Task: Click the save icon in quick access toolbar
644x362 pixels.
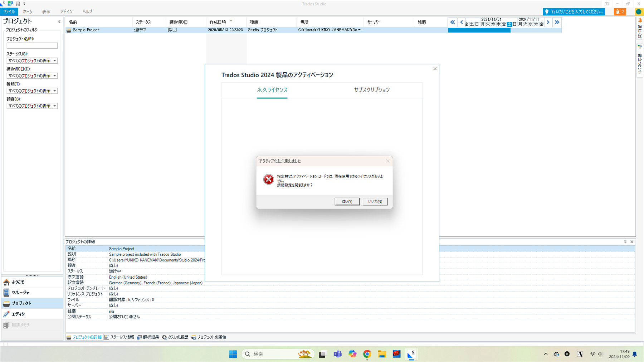Action: pyautogui.click(x=18, y=4)
